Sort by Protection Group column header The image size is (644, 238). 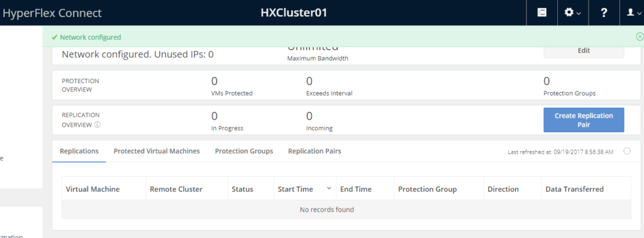[428, 189]
